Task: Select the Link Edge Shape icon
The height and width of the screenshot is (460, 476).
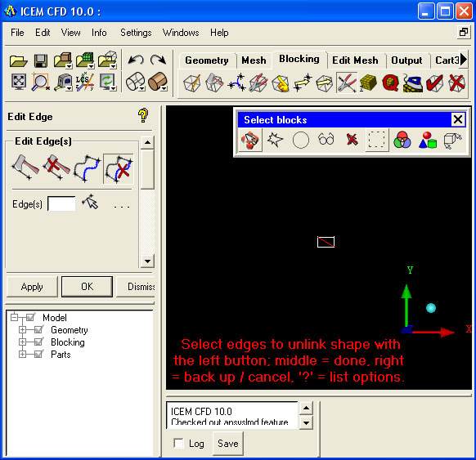Action: [88, 168]
